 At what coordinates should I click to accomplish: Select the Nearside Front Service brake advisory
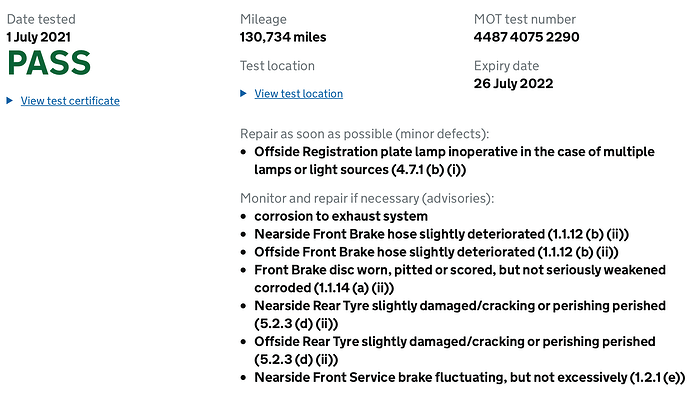470,378
